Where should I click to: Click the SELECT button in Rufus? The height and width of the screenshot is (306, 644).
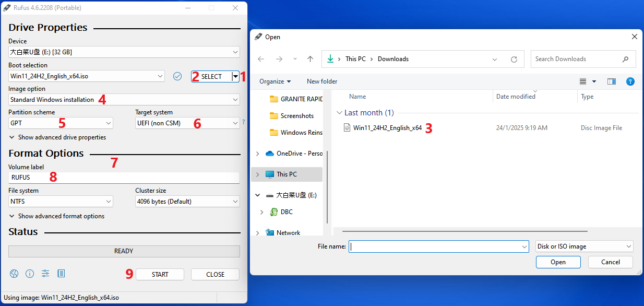(211, 76)
